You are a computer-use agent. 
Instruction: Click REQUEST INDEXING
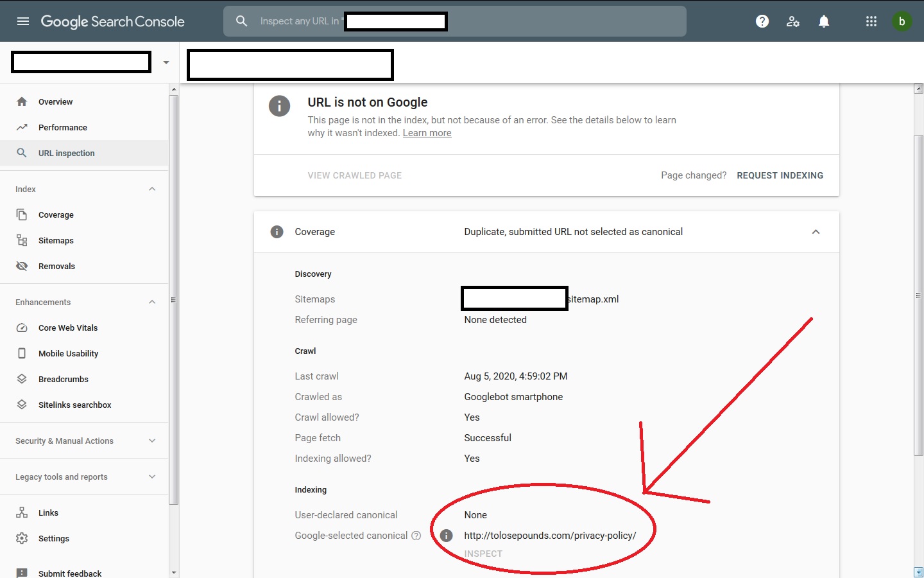[780, 175]
